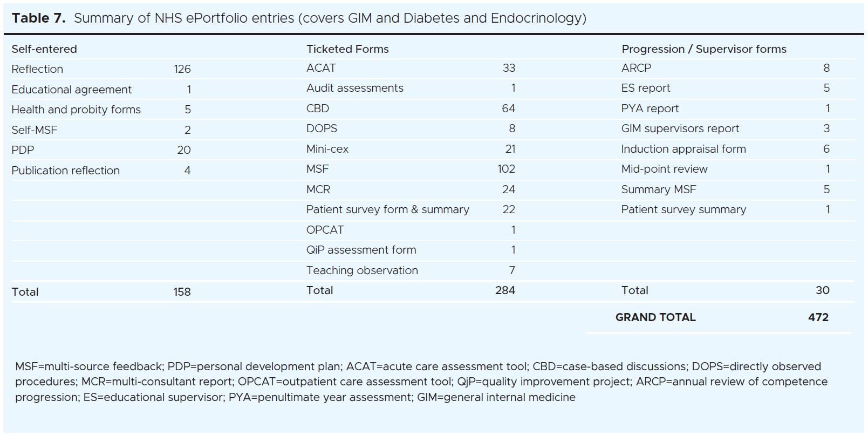Viewport: 868px width, 435px height.
Task: Click the ACAT row label
Action: tap(321, 68)
